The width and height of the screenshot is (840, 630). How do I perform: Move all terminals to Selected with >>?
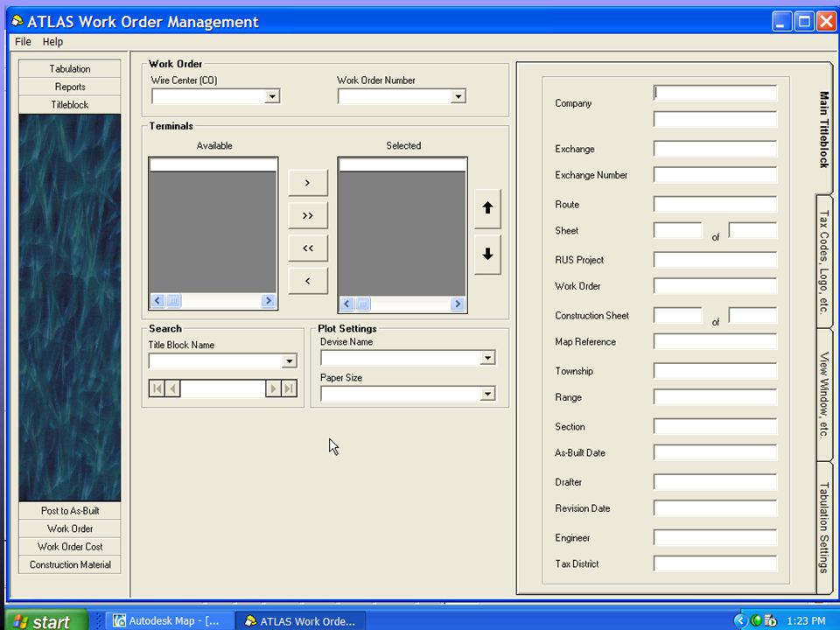(308, 215)
